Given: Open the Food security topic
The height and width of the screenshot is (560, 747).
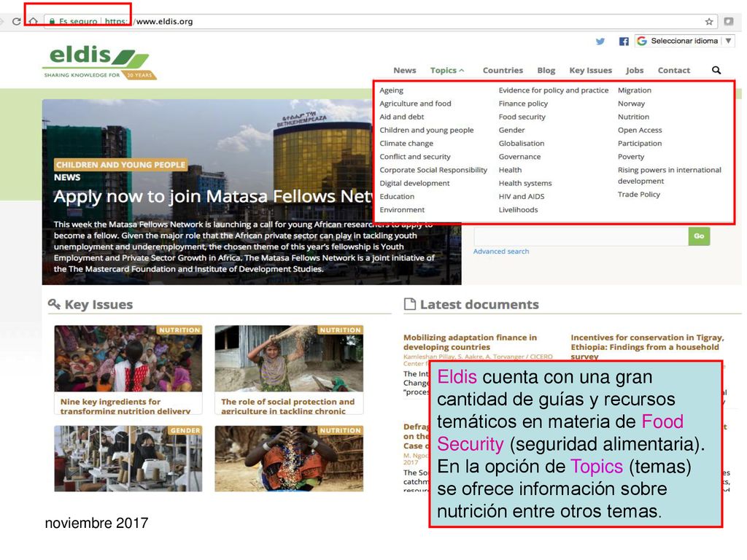Looking at the screenshot, I should coord(522,117).
